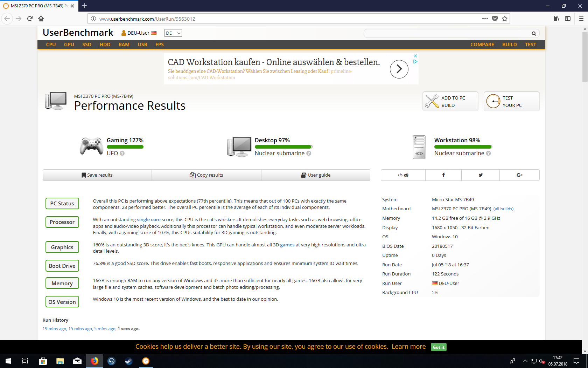Image resolution: width=588 pixels, height=368 pixels.
Task: Jump to Boot Drive section
Action: [62, 266]
